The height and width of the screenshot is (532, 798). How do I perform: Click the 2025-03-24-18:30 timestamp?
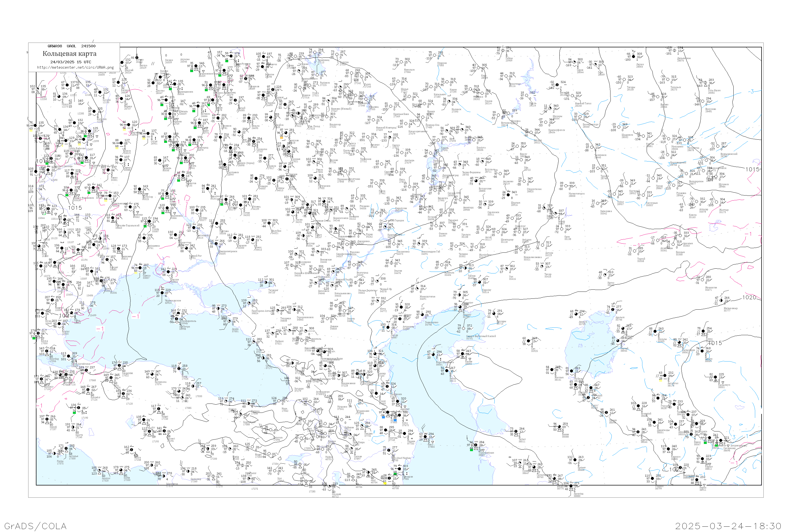729,526
